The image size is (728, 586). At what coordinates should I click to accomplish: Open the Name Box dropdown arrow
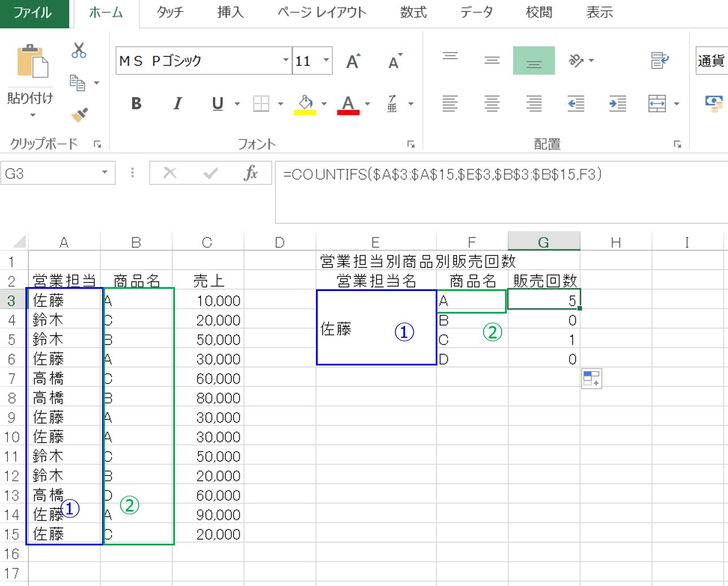tap(104, 173)
